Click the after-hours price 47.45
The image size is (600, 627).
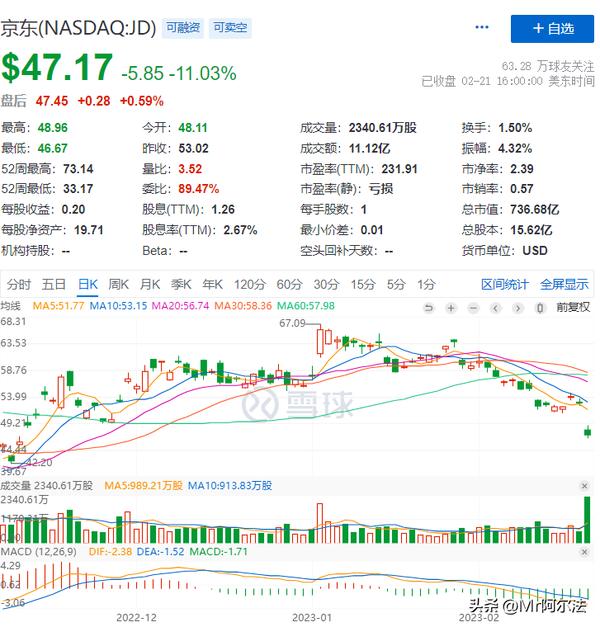click(x=52, y=101)
